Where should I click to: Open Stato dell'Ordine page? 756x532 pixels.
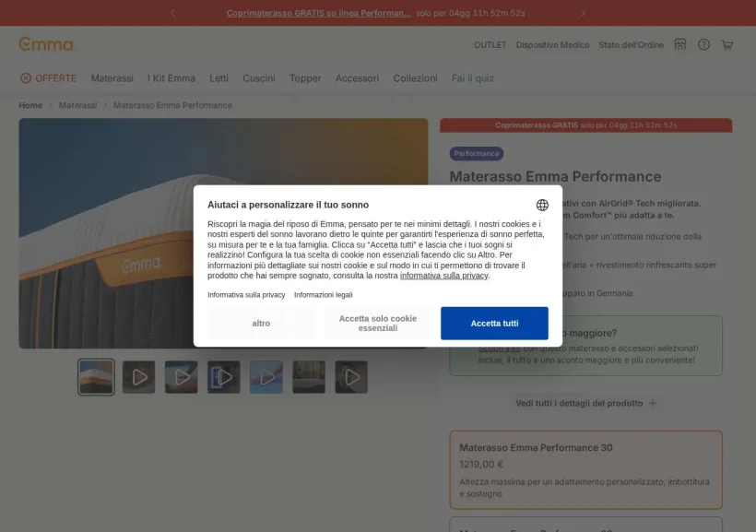click(x=632, y=45)
